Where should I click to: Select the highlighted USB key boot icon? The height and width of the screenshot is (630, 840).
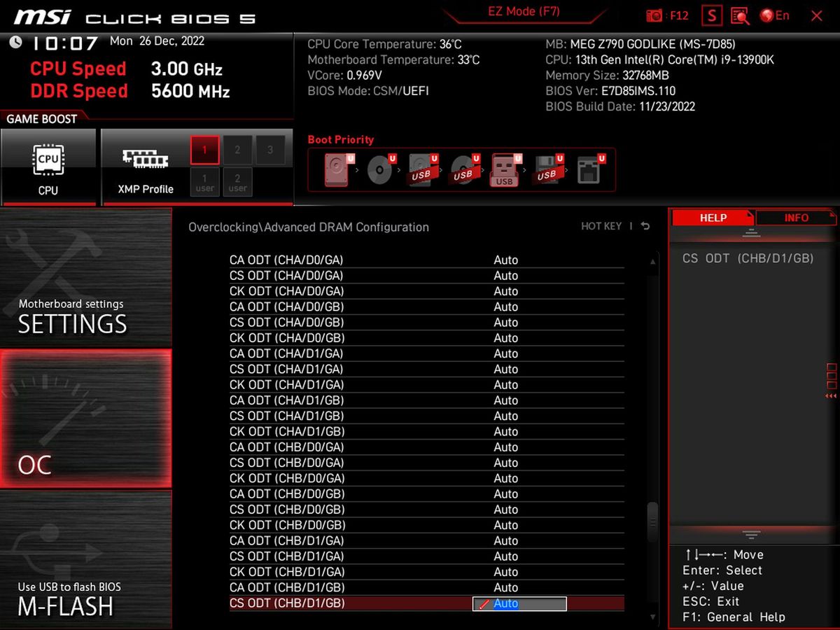[505, 169]
